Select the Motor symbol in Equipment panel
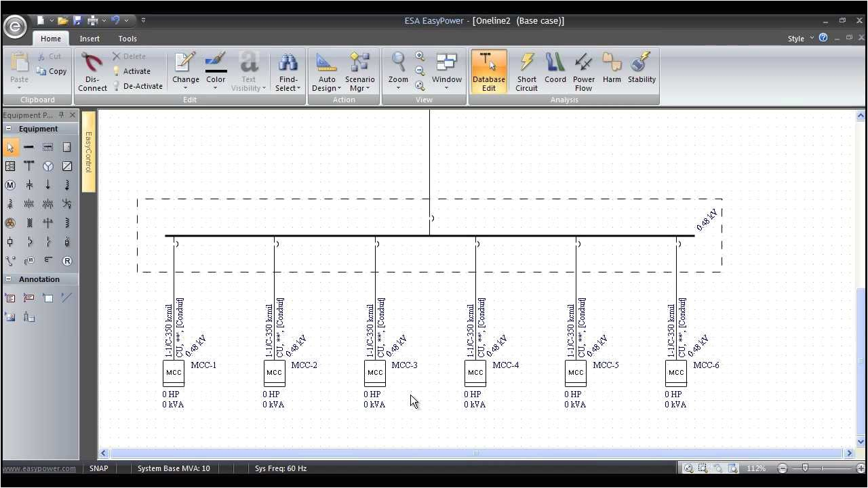Viewport: 868px width, 488px height. point(9,184)
